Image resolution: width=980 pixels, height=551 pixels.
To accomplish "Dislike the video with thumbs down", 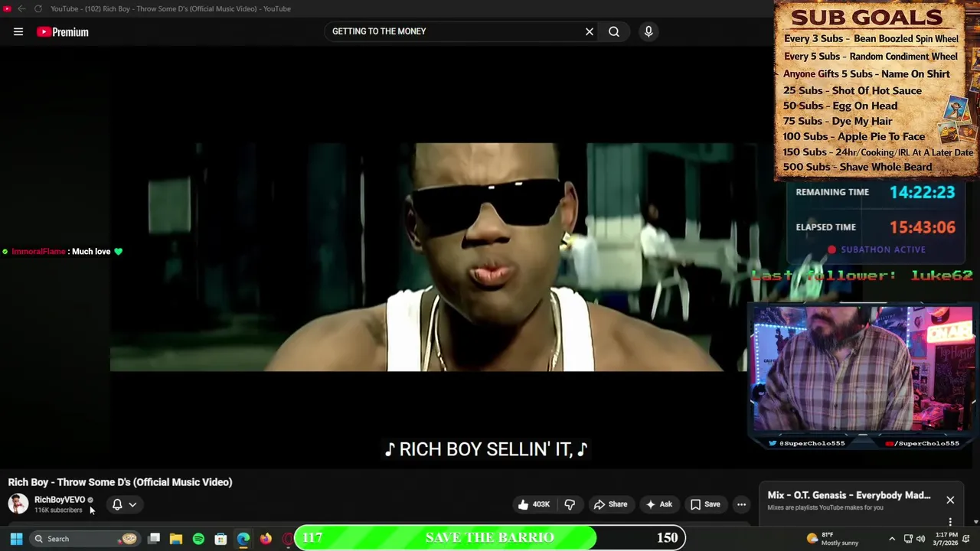I will tap(570, 504).
